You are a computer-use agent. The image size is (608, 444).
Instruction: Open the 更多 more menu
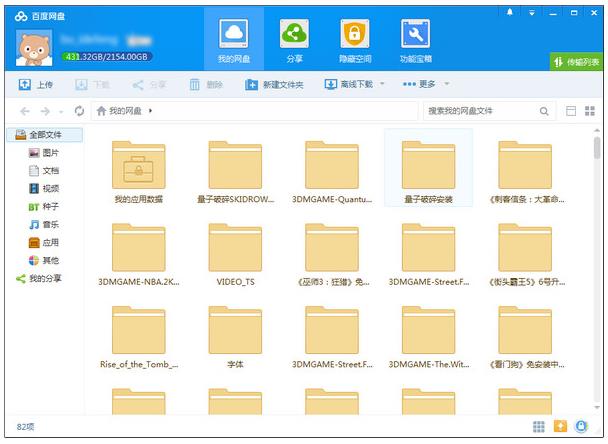419,84
